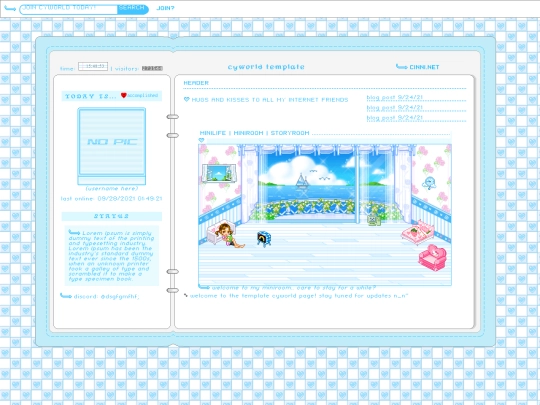Image resolution: width=540 pixels, height=405 pixels.
Task: Click the arrow icon beside the search box
Action: (10, 9)
